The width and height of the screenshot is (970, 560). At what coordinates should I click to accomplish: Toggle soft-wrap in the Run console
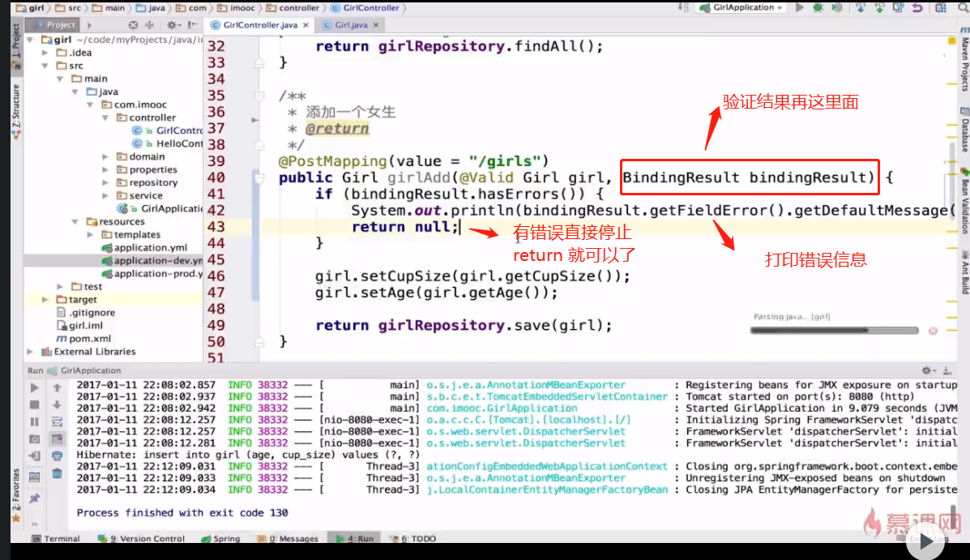pyautogui.click(x=57, y=422)
